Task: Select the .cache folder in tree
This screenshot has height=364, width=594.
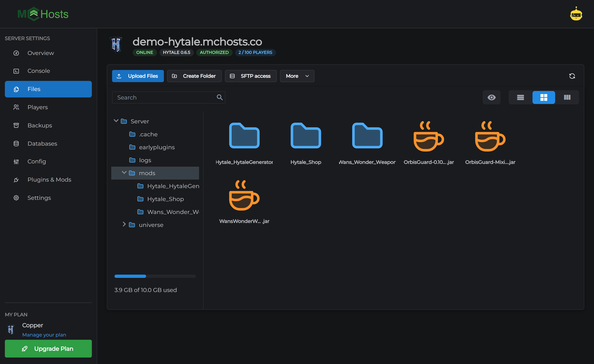Action: [155, 134]
